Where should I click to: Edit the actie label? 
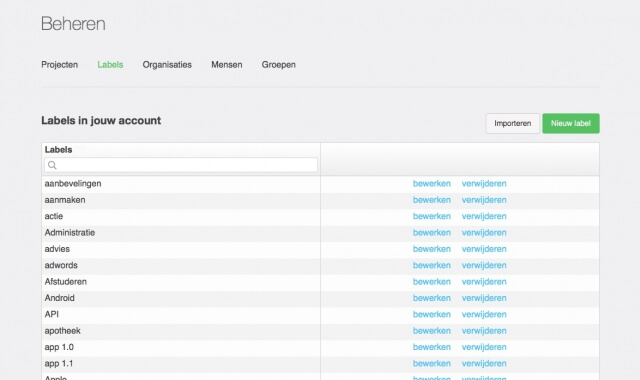(432, 216)
